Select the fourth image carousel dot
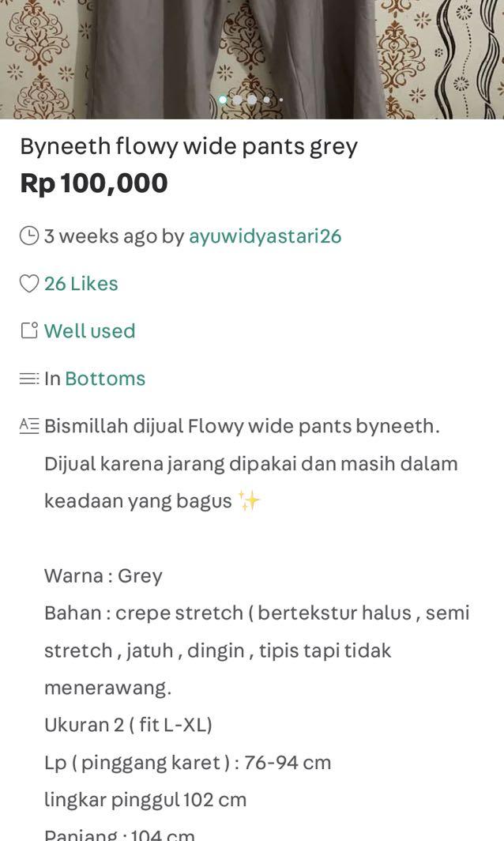504x841 pixels. [266, 100]
